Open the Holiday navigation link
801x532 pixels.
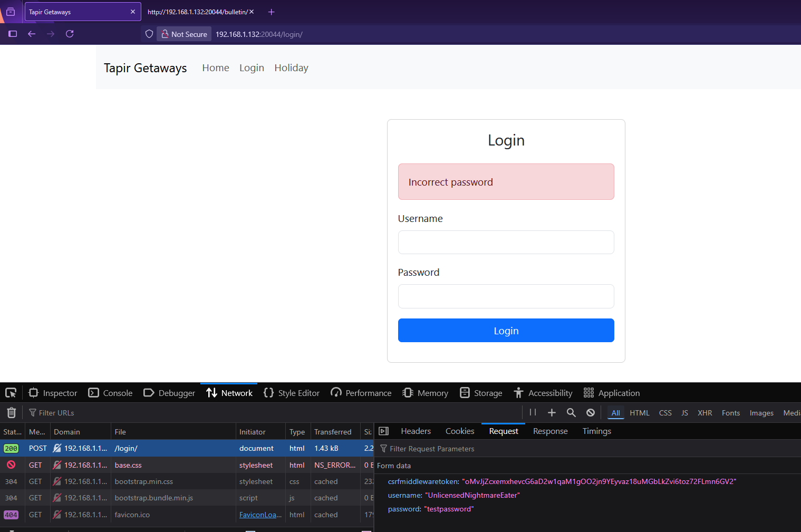pyautogui.click(x=291, y=68)
